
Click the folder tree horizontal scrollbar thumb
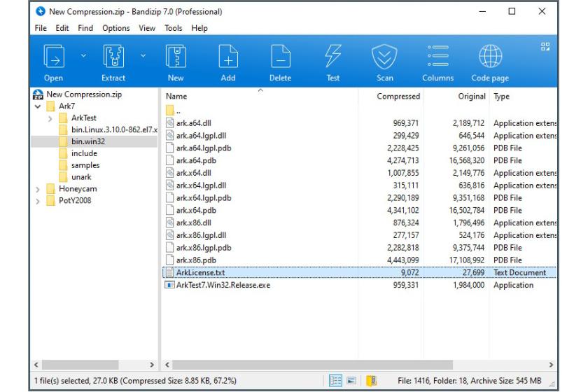point(80,365)
